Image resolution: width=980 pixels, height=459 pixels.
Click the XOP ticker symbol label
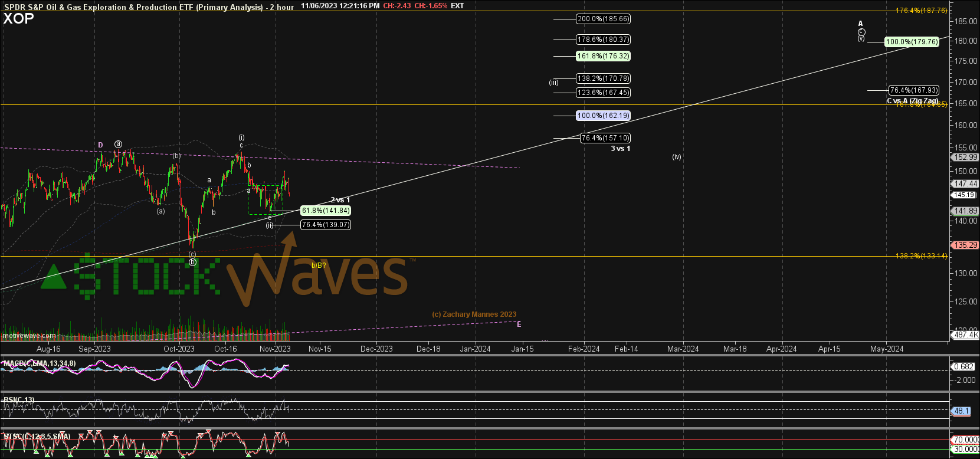(19, 18)
